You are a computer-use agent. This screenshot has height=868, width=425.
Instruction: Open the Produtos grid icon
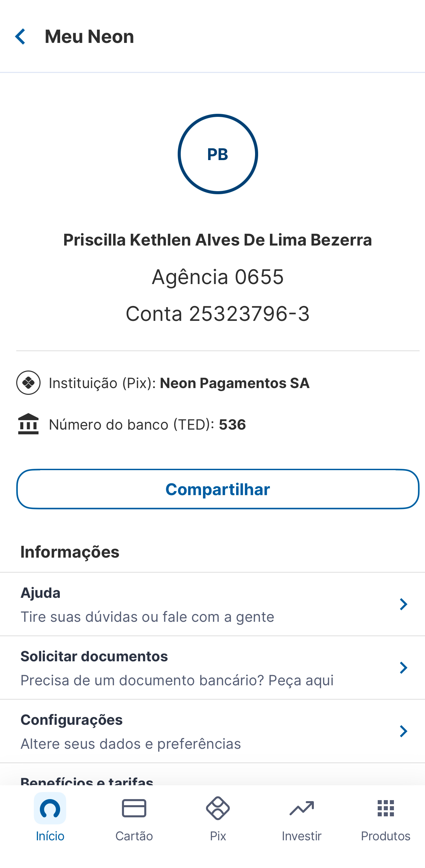385,809
